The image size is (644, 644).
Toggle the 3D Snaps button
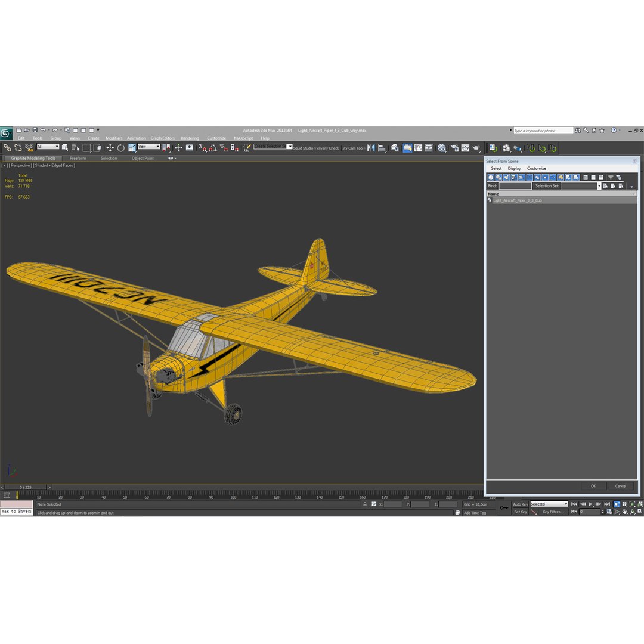click(x=203, y=148)
